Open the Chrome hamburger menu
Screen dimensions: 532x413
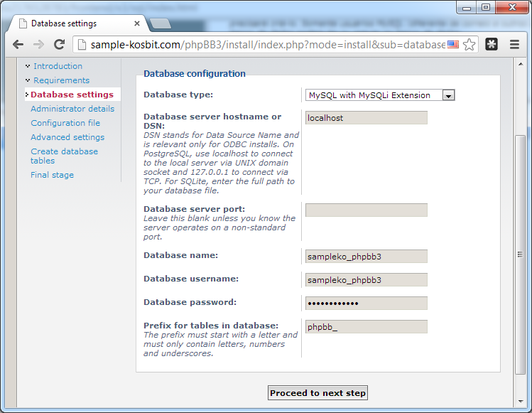pyautogui.click(x=514, y=44)
